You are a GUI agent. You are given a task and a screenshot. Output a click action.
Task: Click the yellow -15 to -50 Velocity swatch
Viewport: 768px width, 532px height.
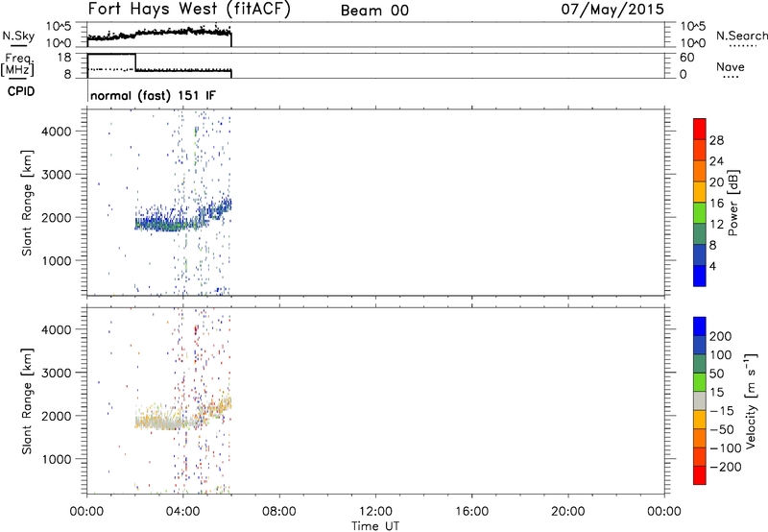(x=700, y=420)
